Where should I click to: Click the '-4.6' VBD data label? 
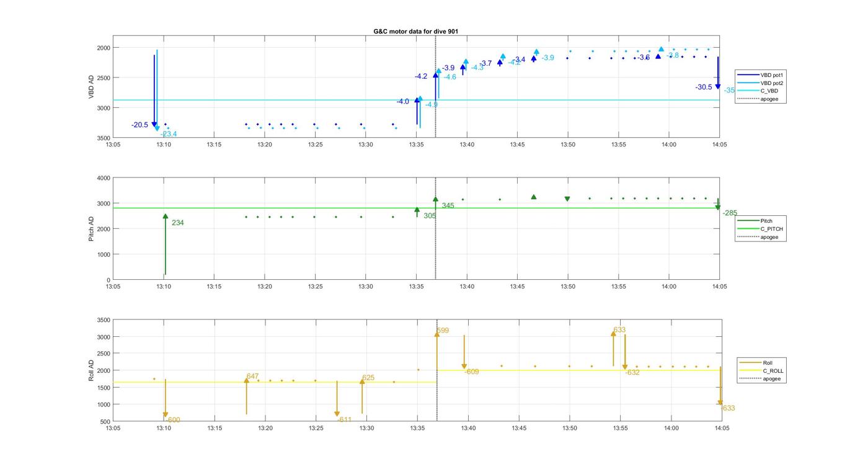pos(449,77)
